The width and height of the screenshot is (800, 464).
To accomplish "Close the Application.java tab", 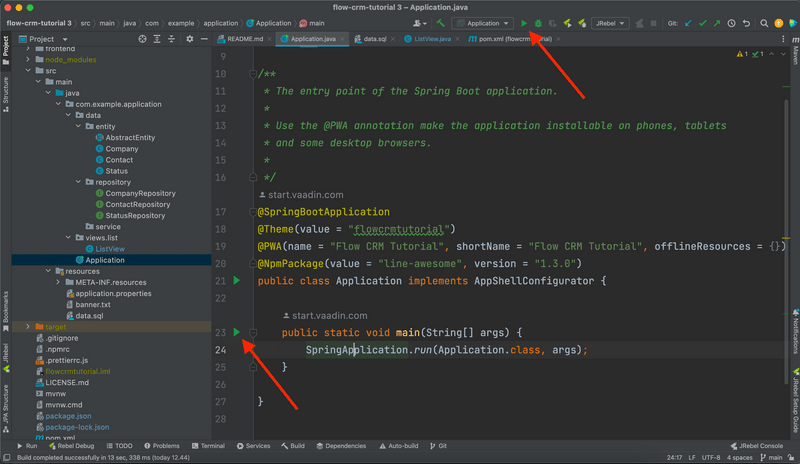I will (x=342, y=39).
